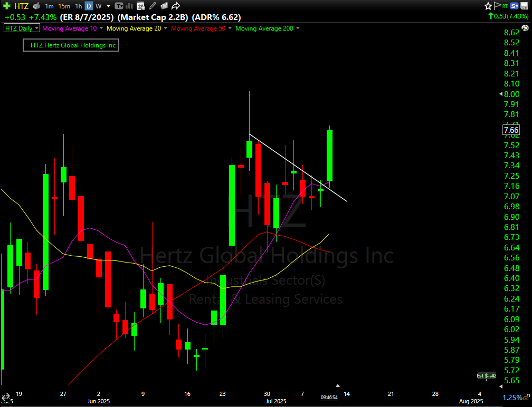
Task: Click the Moving Average 200 label
Action: [264, 28]
